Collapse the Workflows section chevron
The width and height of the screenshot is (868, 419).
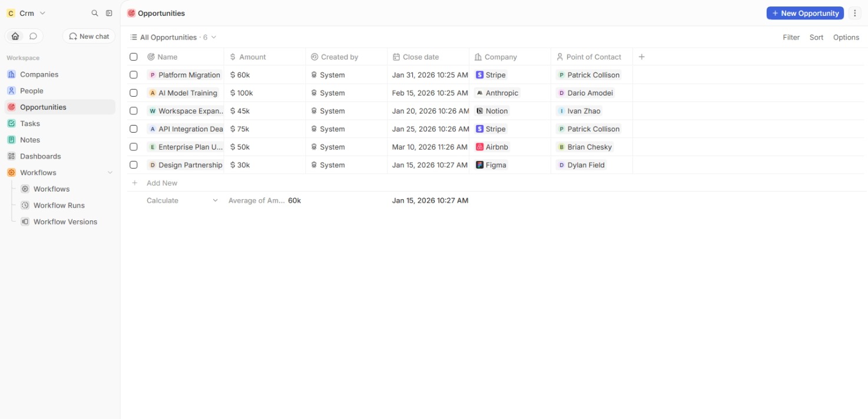110,173
